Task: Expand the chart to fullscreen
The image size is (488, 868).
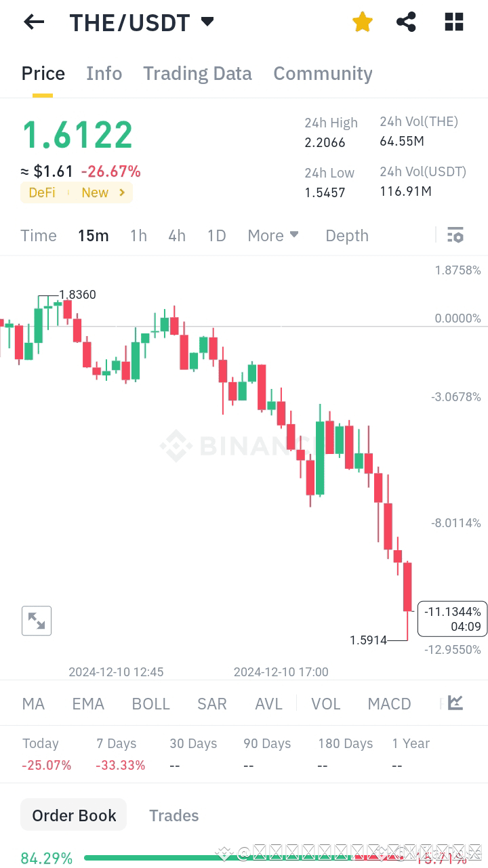Action: (x=36, y=620)
